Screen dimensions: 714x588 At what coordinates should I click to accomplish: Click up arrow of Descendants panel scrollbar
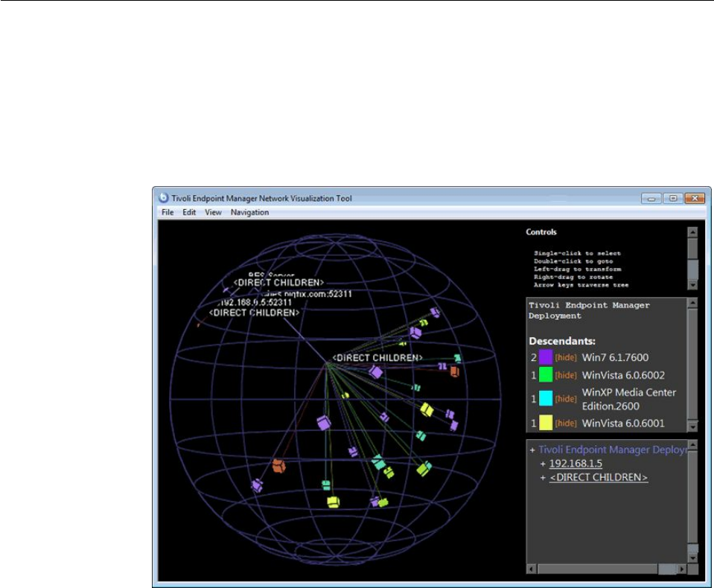coord(692,303)
